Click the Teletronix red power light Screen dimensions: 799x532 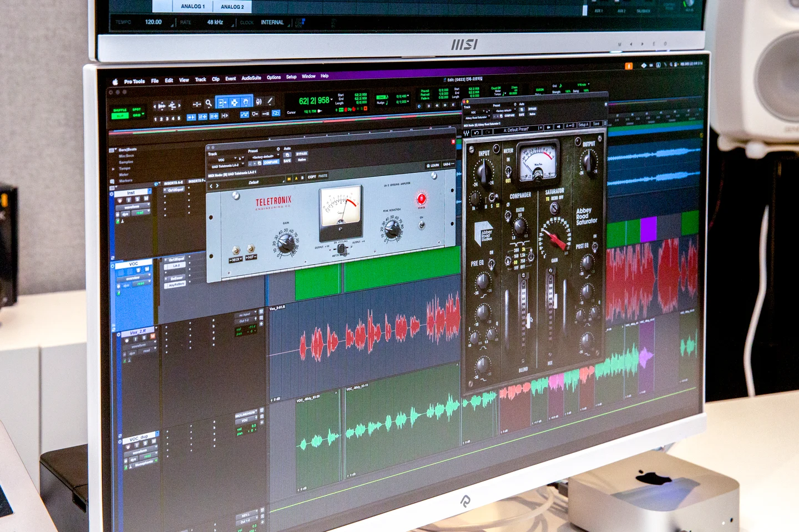421,199
